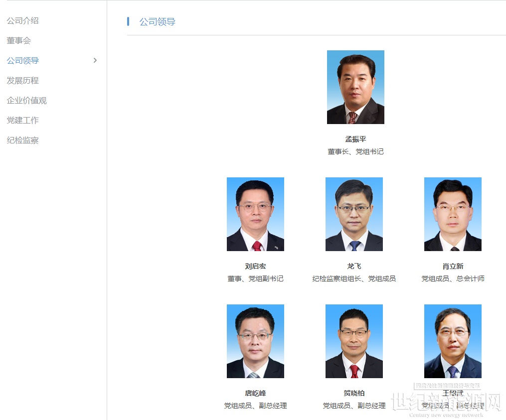Open the bottom-row portrait with watermark below
This screenshot has height=420, width=506.
click(x=453, y=341)
